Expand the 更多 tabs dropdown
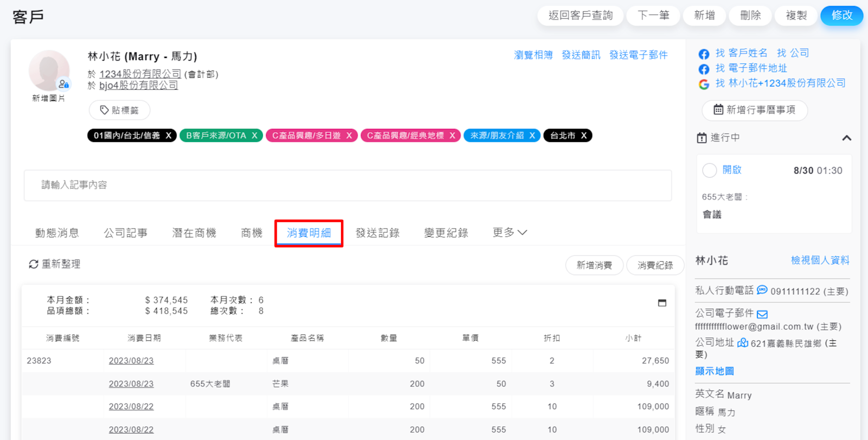The image size is (868, 440). (510, 232)
